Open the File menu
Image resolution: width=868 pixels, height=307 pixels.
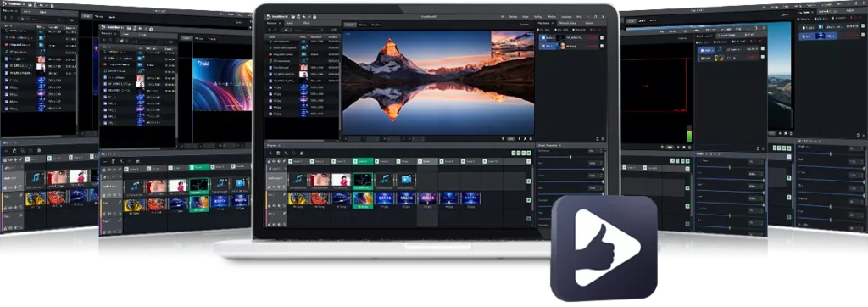coord(503,17)
